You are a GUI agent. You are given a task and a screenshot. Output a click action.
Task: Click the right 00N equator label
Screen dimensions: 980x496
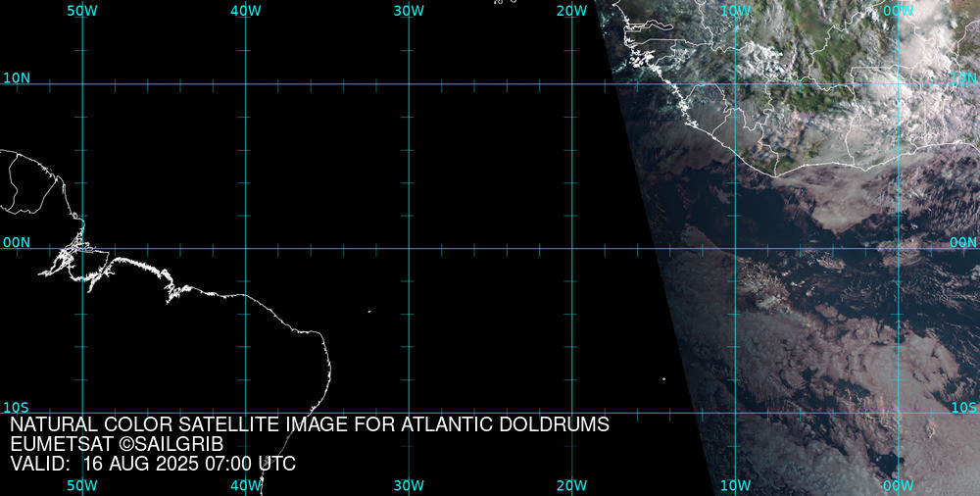963,243
